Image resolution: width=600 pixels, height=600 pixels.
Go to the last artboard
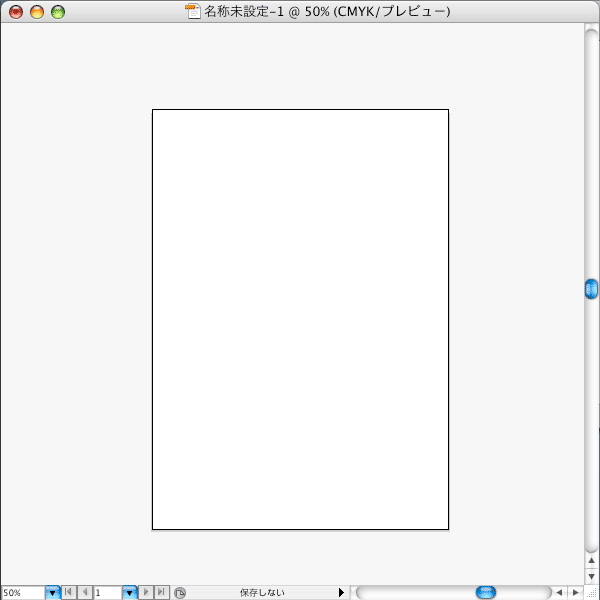tap(161, 592)
